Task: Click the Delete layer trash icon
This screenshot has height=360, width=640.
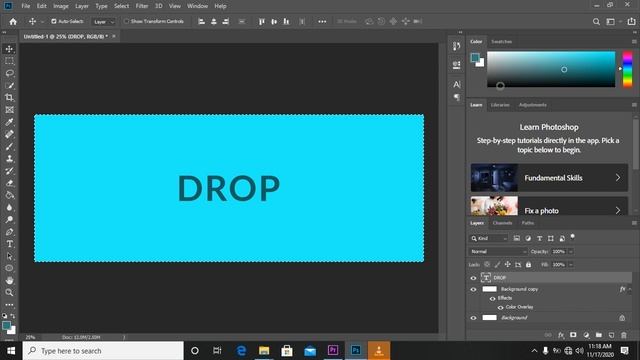Action: [x=624, y=335]
